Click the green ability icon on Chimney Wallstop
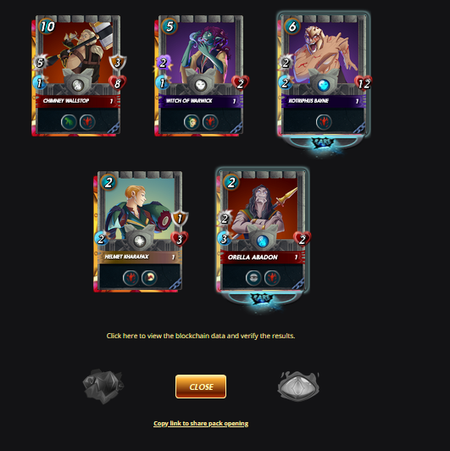Screen dimensions: 450x451 click(69, 122)
